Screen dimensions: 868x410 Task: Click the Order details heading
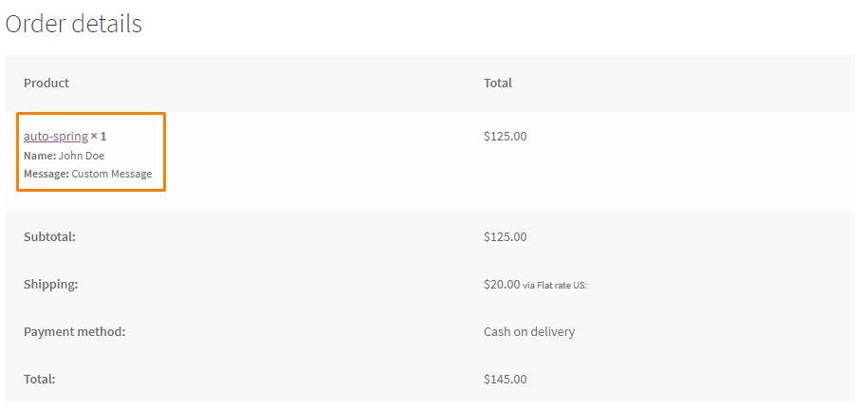click(x=74, y=24)
